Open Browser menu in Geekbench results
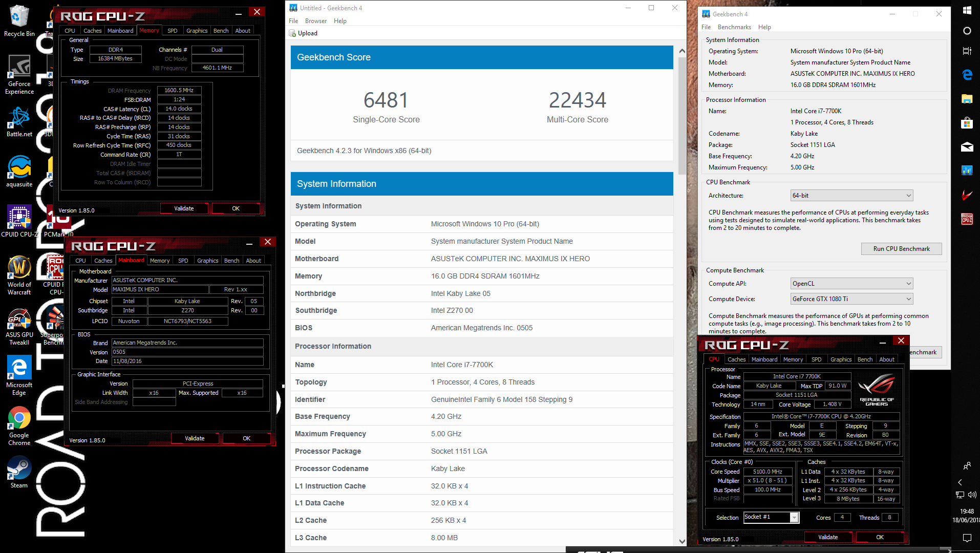The height and width of the screenshot is (553, 980). (x=316, y=21)
